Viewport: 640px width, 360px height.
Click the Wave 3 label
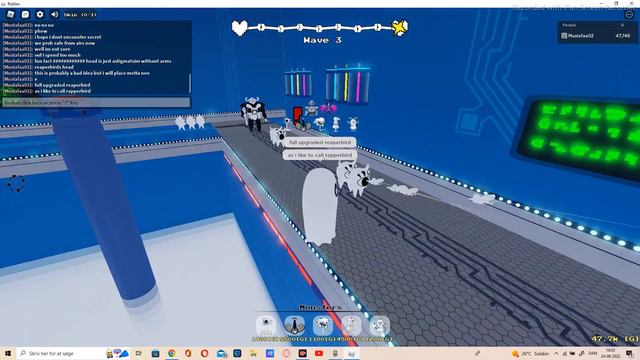pyautogui.click(x=322, y=40)
